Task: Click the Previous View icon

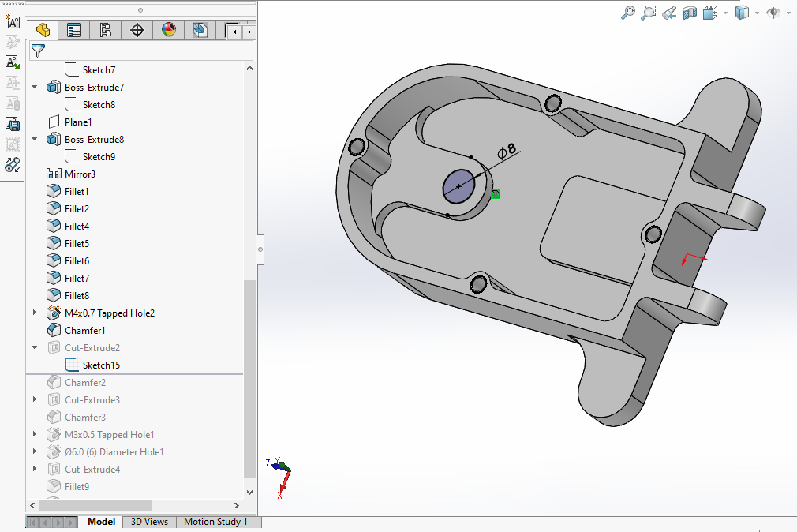Action: click(x=669, y=13)
